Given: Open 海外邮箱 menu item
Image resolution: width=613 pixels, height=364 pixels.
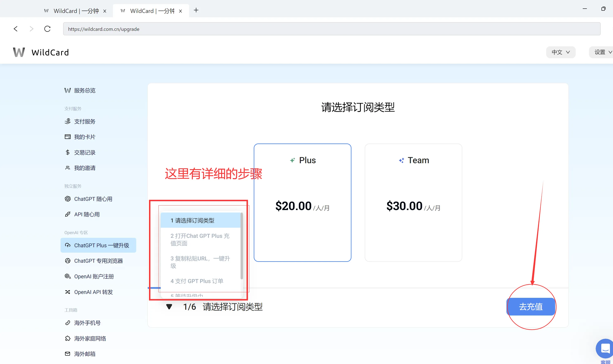Looking at the screenshot, I should pos(98,354).
